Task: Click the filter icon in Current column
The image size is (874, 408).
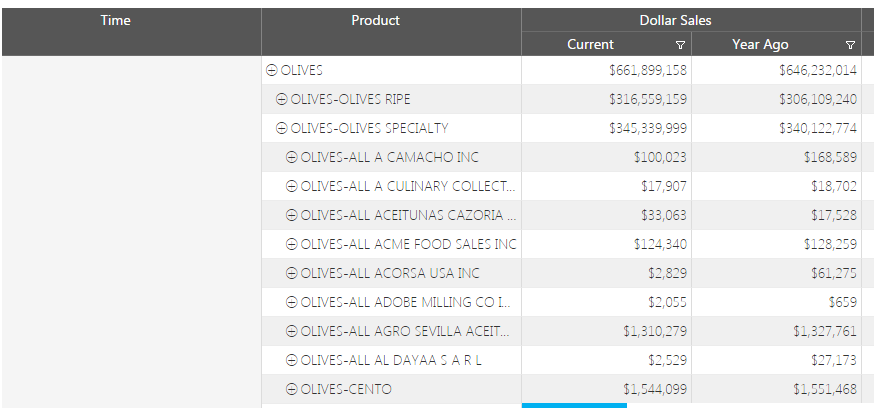Action: pyautogui.click(x=681, y=45)
